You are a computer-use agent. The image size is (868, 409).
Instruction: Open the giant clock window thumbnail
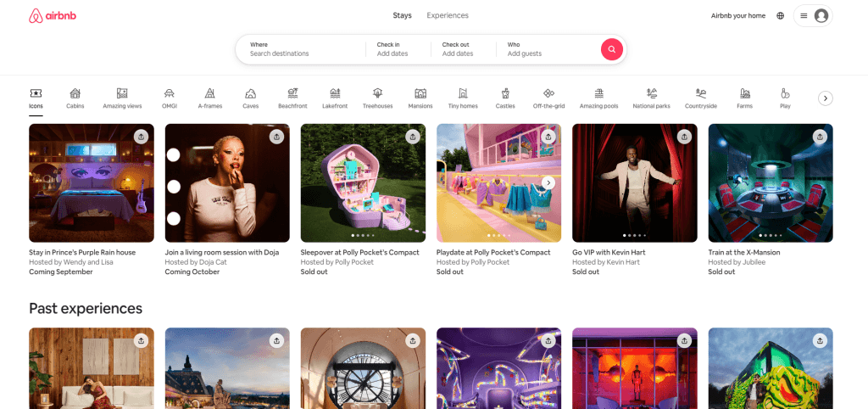pyautogui.click(x=363, y=368)
